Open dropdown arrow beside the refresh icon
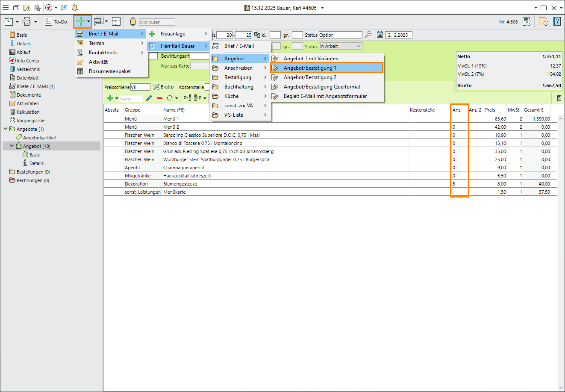The height and width of the screenshot is (392, 565). point(177,98)
